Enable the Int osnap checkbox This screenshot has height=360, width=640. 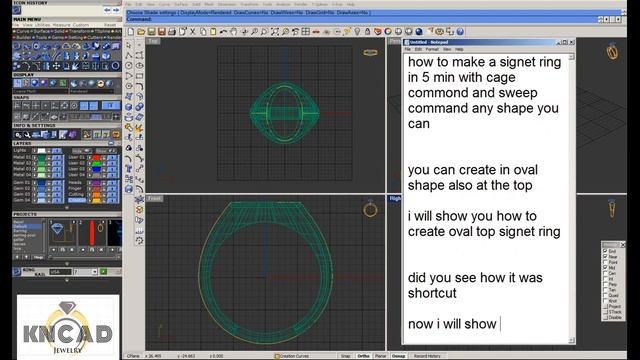point(605,278)
